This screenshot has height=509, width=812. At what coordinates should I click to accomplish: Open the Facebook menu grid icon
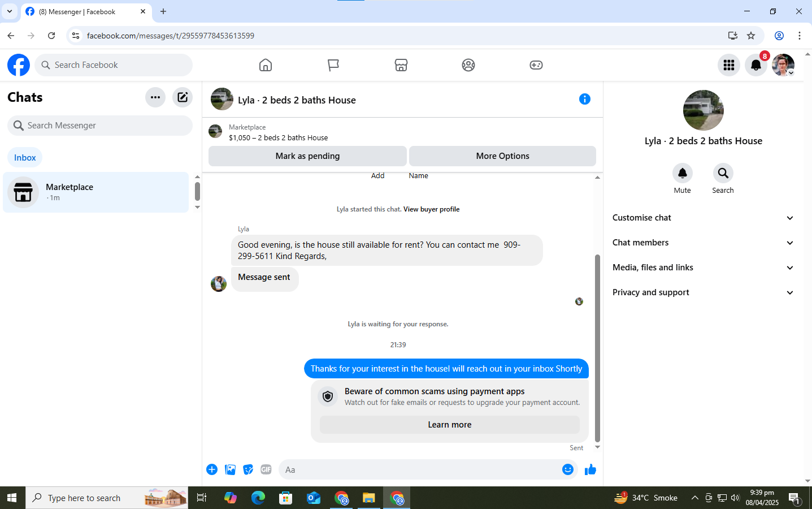(729, 65)
